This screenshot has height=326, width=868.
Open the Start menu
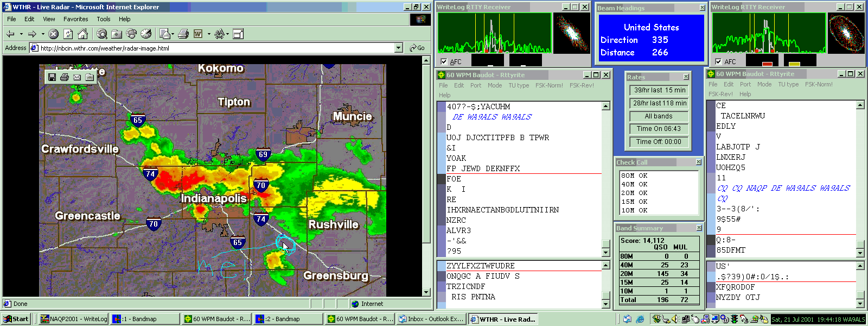pos(16,319)
